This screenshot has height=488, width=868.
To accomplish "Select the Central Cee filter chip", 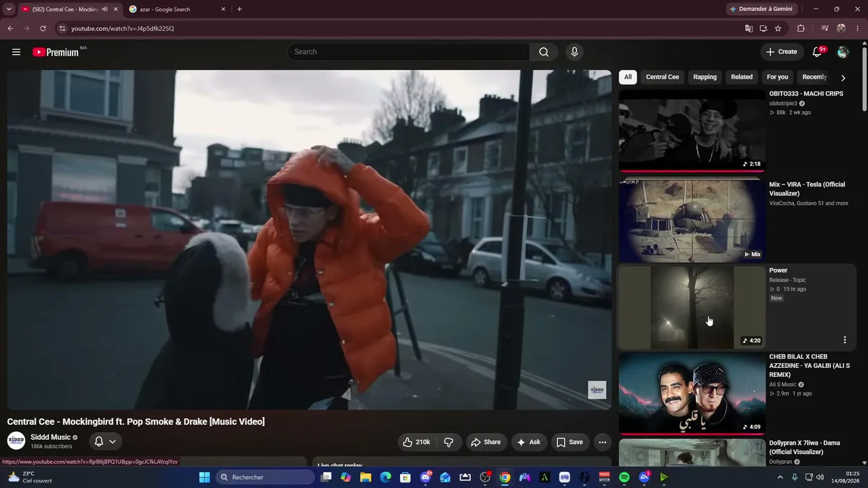I will (x=663, y=77).
